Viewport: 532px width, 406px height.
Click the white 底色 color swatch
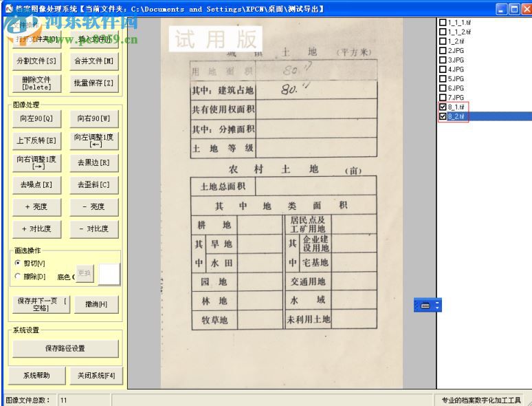click(x=109, y=274)
